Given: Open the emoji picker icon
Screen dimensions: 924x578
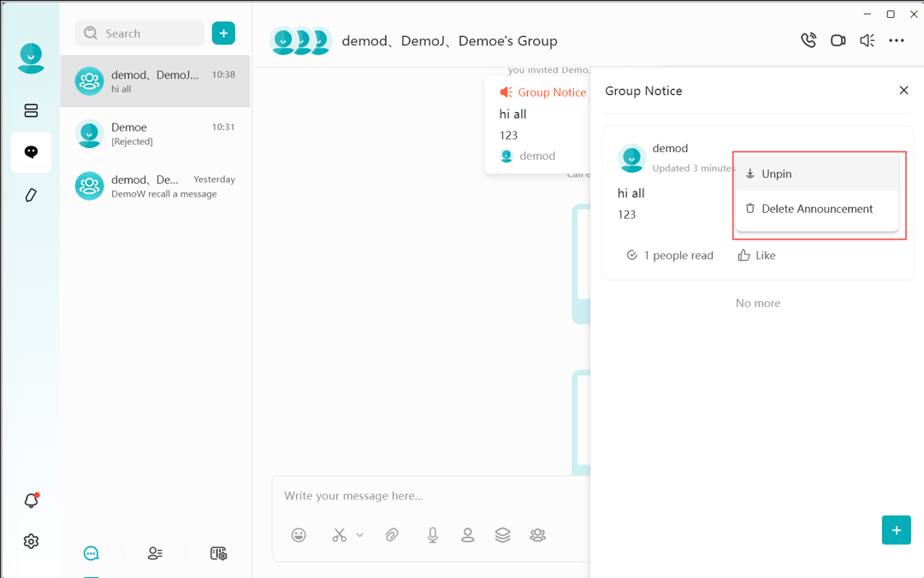Looking at the screenshot, I should click(x=299, y=535).
